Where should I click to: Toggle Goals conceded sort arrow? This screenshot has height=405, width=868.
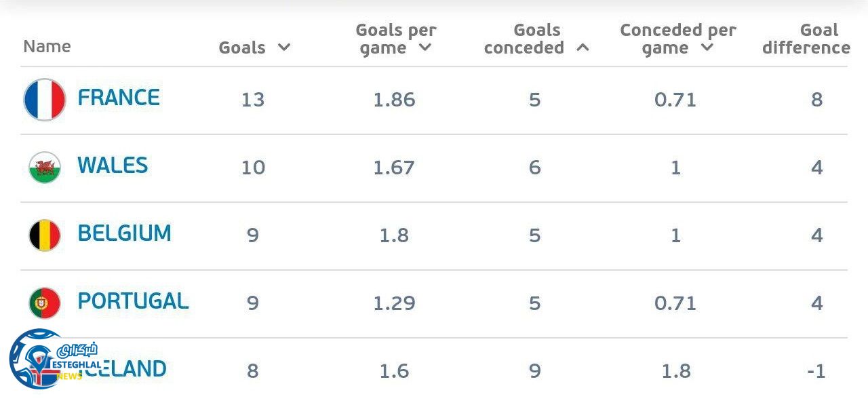point(582,47)
